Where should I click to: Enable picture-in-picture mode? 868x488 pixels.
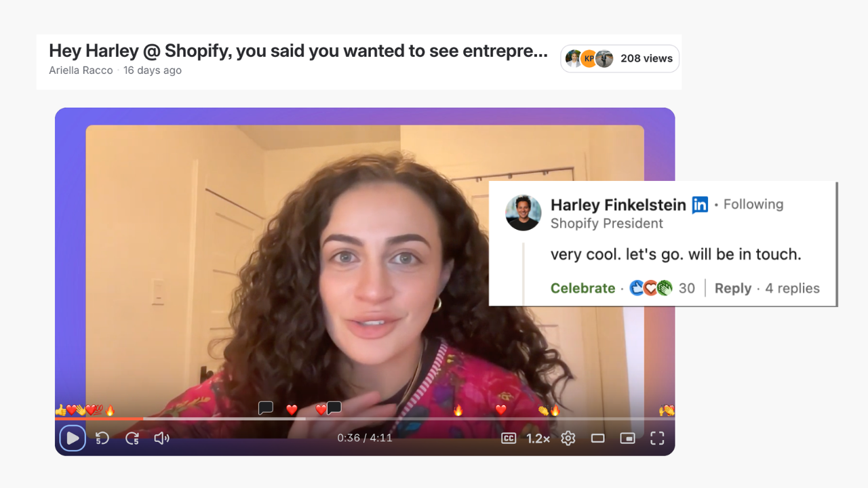pos(627,439)
